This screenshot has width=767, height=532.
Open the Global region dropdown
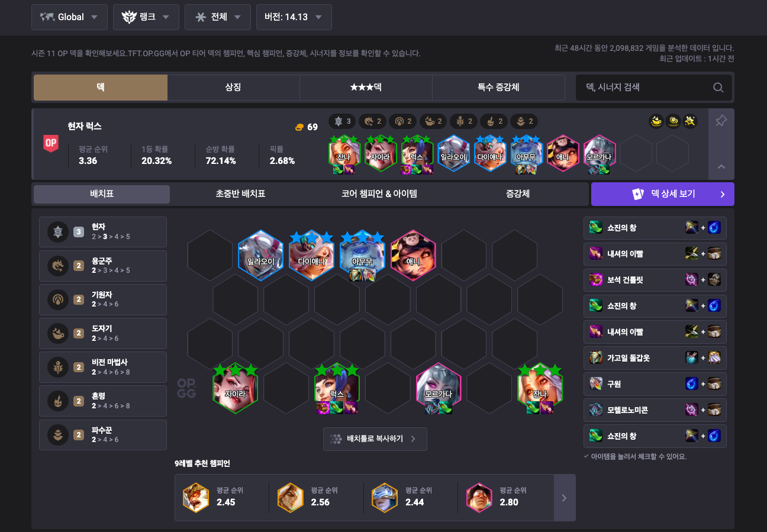point(69,17)
